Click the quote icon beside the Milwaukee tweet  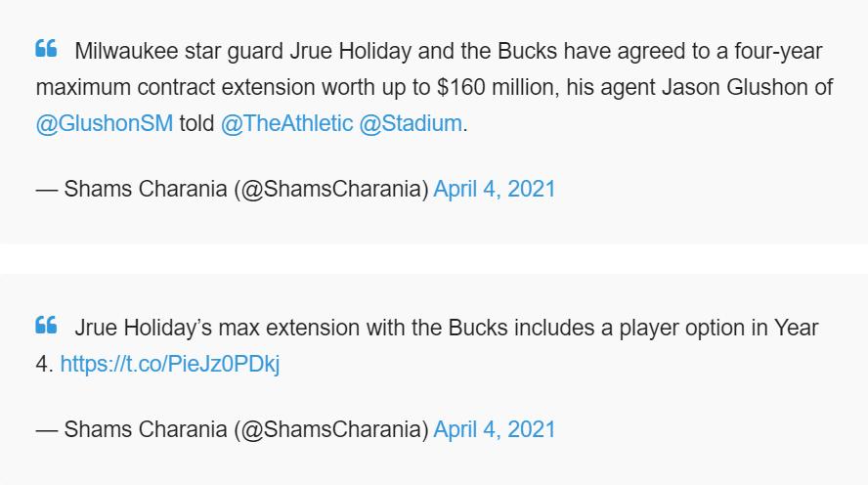(x=46, y=49)
